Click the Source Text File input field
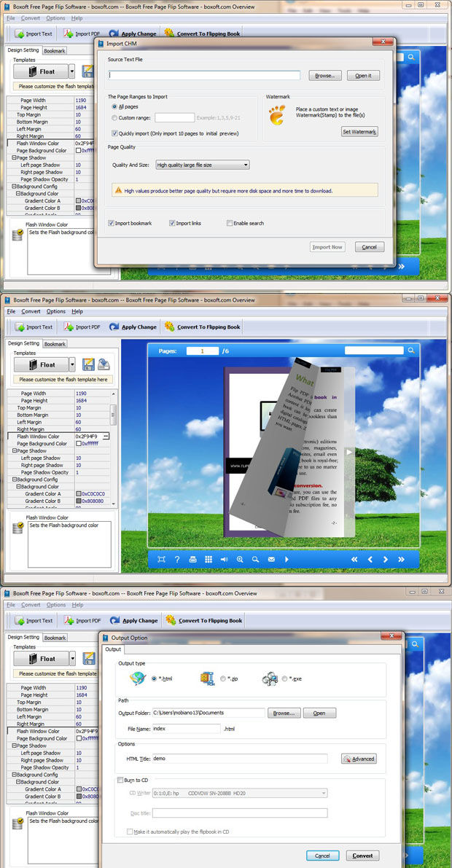 [204, 75]
